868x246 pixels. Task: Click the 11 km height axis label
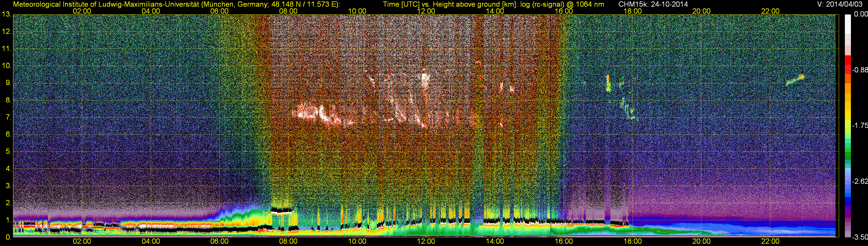point(6,49)
